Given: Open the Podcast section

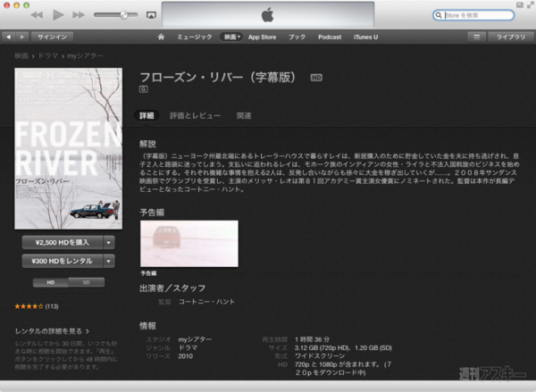Looking at the screenshot, I should pyautogui.click(x=330, y=37).
